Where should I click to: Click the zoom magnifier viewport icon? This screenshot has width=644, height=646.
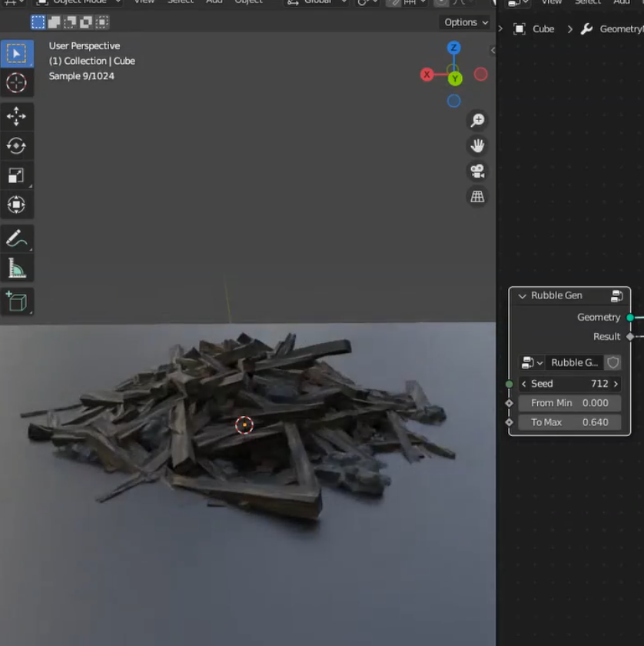pyautogui.click(x=477, y=120)
